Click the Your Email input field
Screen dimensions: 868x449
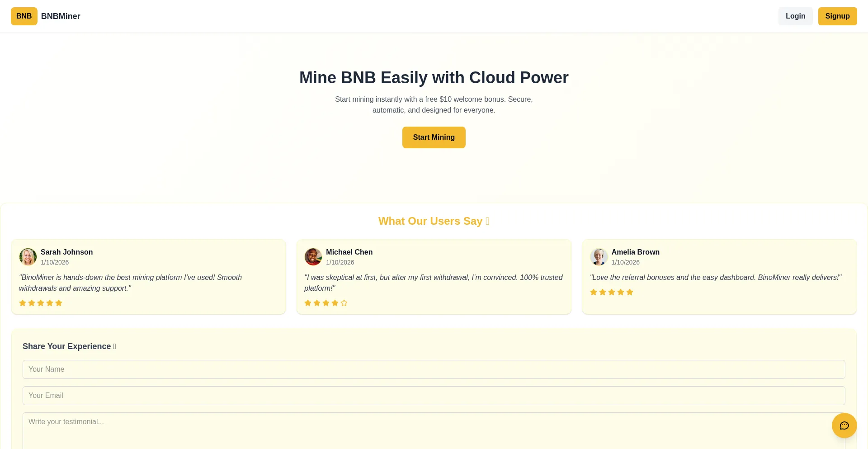(434, 395)
